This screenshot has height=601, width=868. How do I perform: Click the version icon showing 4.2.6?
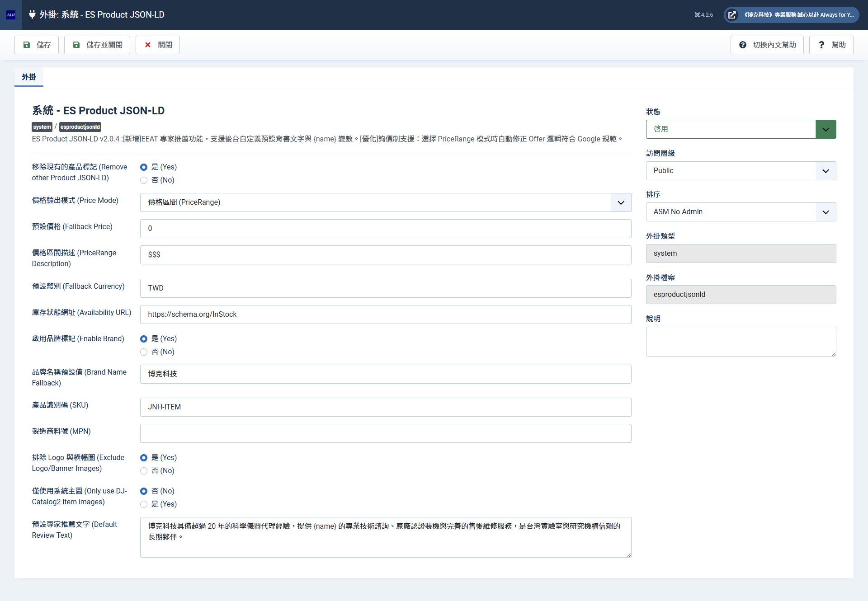pos(697,14)
